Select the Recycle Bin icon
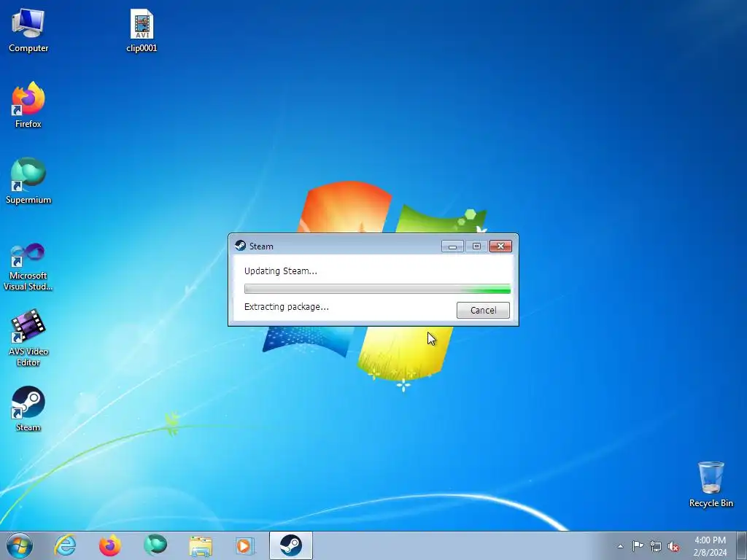 (711, 484)
